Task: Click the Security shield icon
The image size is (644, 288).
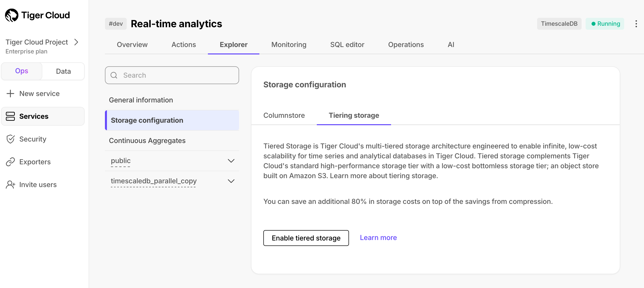Action: (x=10, y=139)
